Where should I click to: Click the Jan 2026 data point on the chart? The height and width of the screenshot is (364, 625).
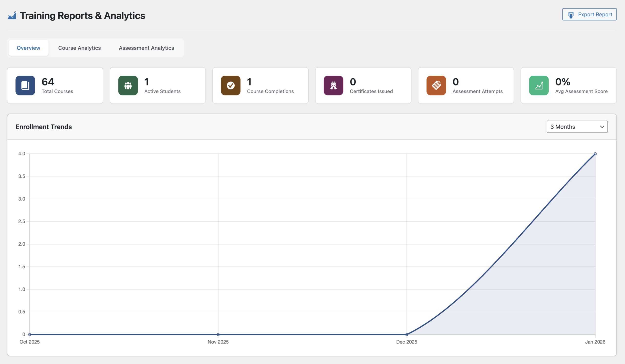point(595,154)
